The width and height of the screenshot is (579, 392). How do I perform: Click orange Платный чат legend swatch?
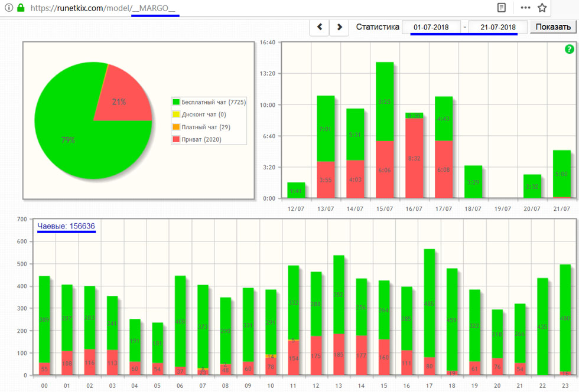(x=175, y=127)
